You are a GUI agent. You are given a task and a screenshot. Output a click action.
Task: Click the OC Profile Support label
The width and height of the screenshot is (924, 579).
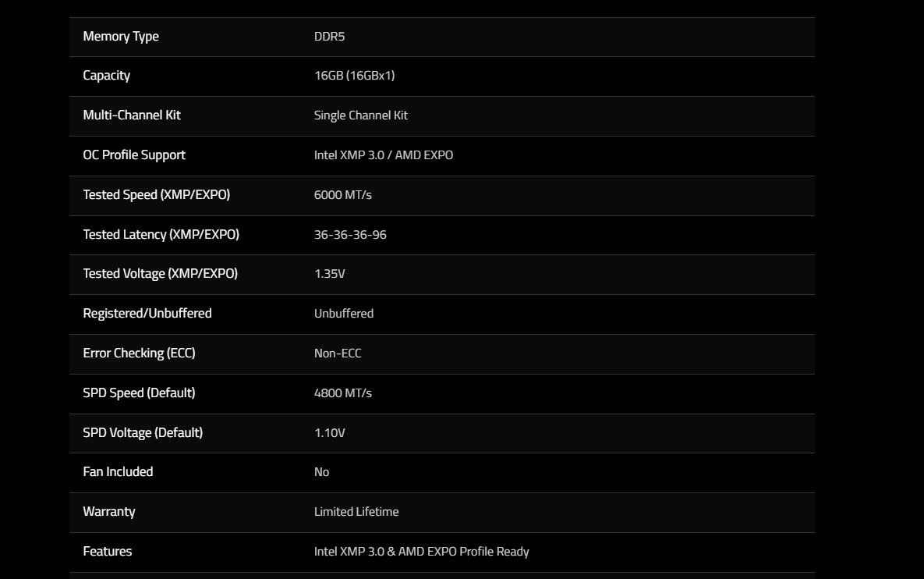pos(134,155)
